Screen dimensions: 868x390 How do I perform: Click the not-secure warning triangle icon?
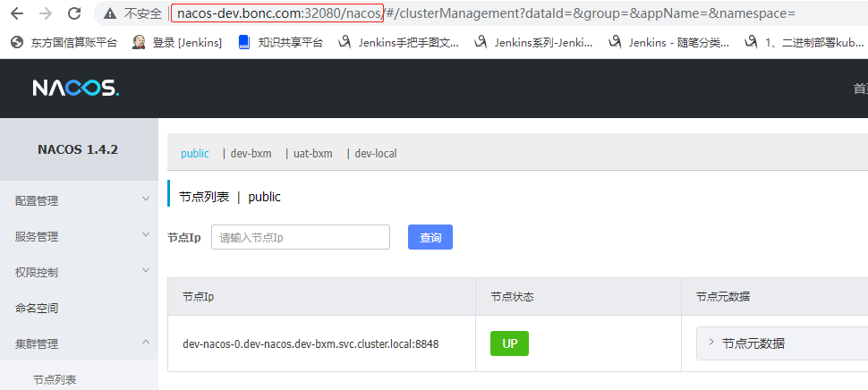point(111,13)
